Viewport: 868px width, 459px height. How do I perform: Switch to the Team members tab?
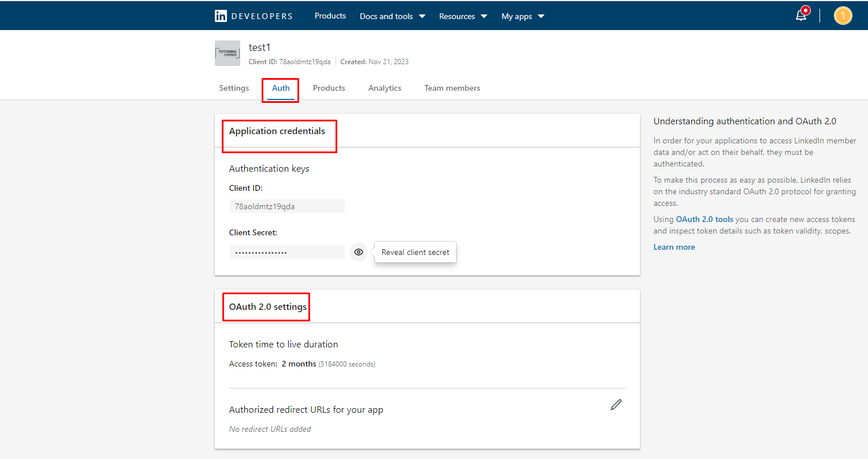[452, 88]
